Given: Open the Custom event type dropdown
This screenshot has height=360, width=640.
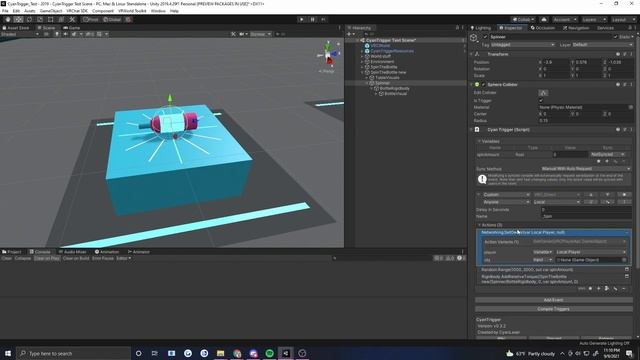Looking at the screenshot, I should tap(506, 195).
